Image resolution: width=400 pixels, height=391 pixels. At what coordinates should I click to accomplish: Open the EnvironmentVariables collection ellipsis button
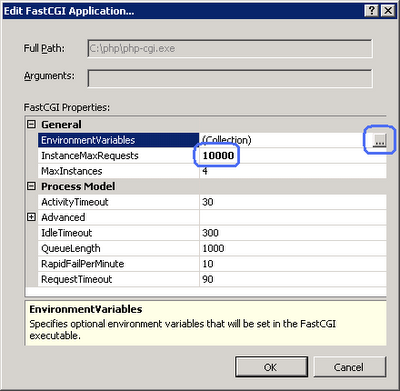click(x=379, y=140)
